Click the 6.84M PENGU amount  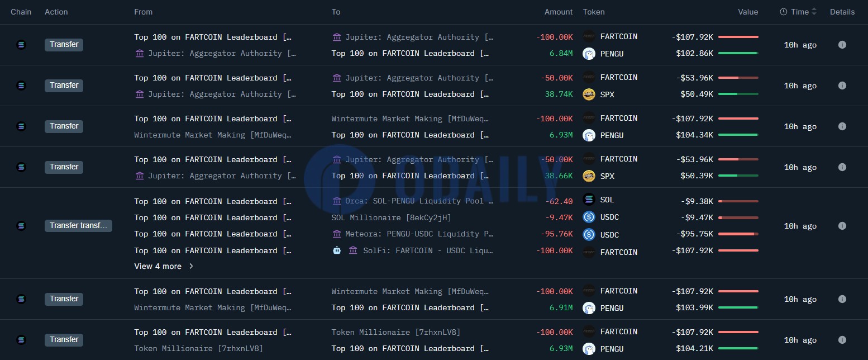[561, 53]
